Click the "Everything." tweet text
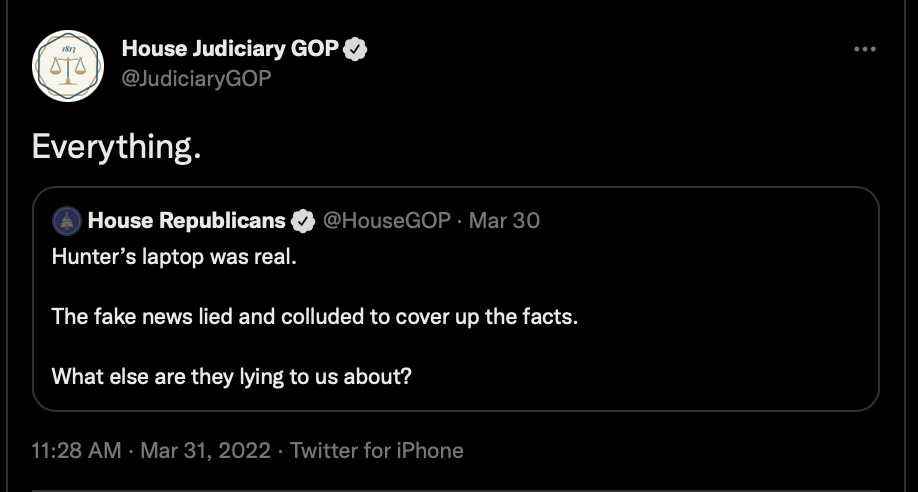918x492 pixels. tap(117, 146)
